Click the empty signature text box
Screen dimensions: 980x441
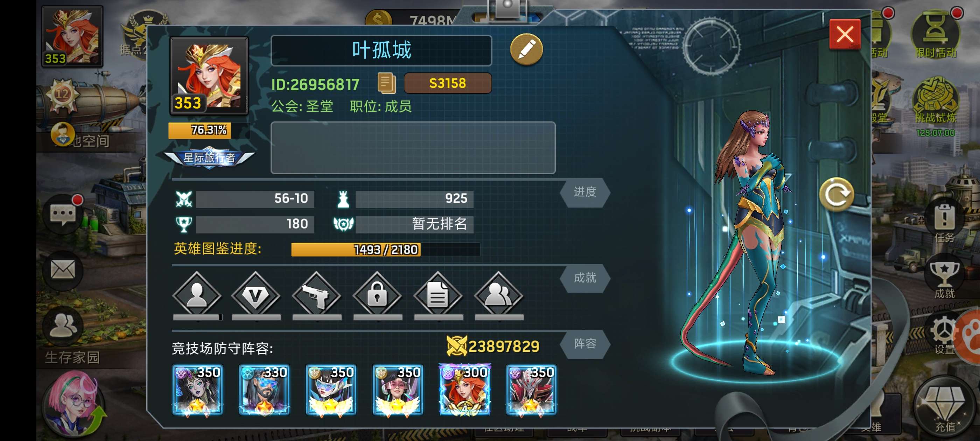tap(413, 148)
